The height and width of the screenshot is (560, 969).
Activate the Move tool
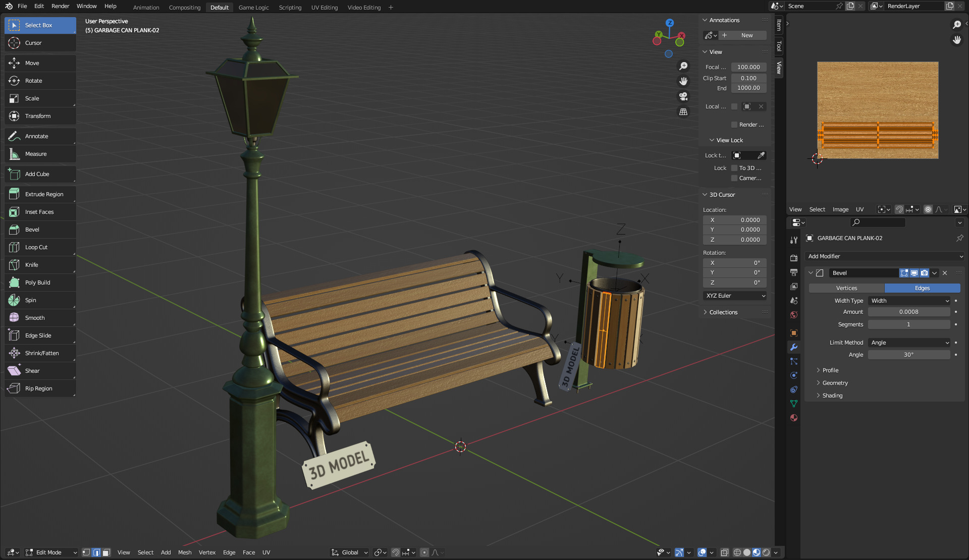coord(40,63)
